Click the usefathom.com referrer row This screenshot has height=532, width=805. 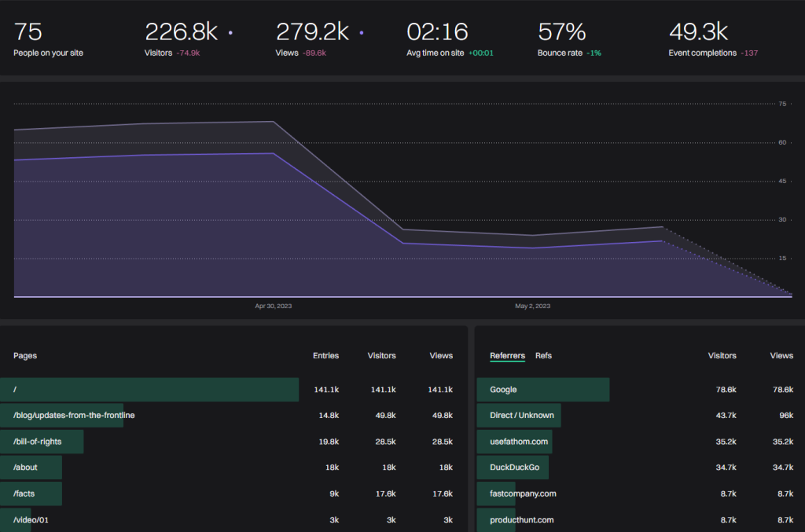(520, 442)
